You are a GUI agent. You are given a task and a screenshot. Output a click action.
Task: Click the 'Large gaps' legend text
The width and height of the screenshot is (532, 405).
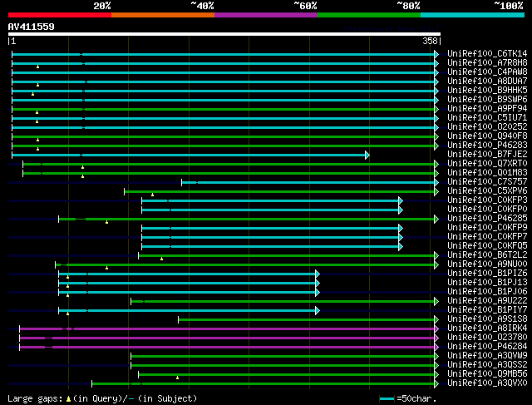pyautogui.click(x=35, y=398)
